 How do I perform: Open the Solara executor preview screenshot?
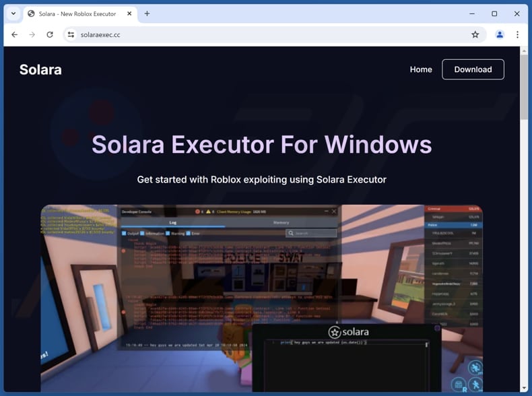pos(261,298)
